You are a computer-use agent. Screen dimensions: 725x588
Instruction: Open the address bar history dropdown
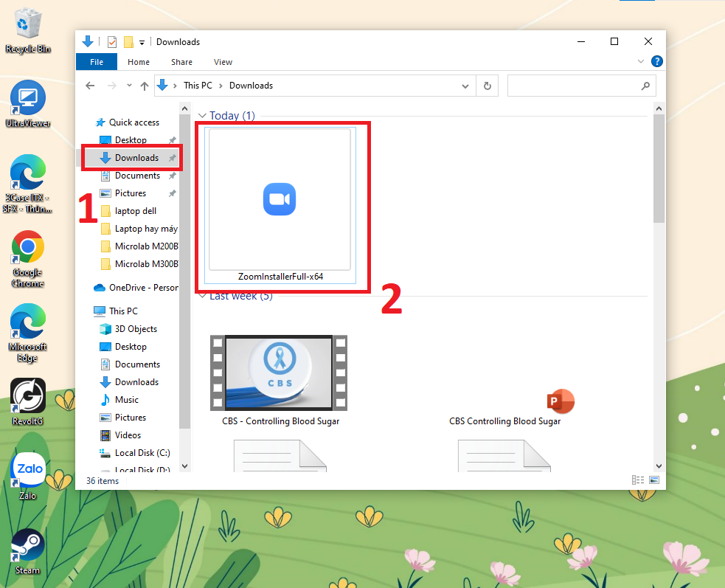465,86
